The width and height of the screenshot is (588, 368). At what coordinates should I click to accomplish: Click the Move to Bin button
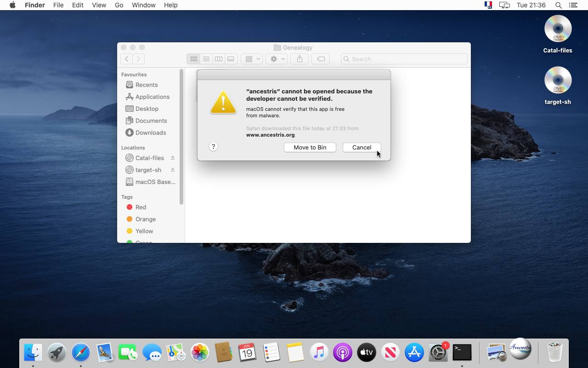[310, 147]
